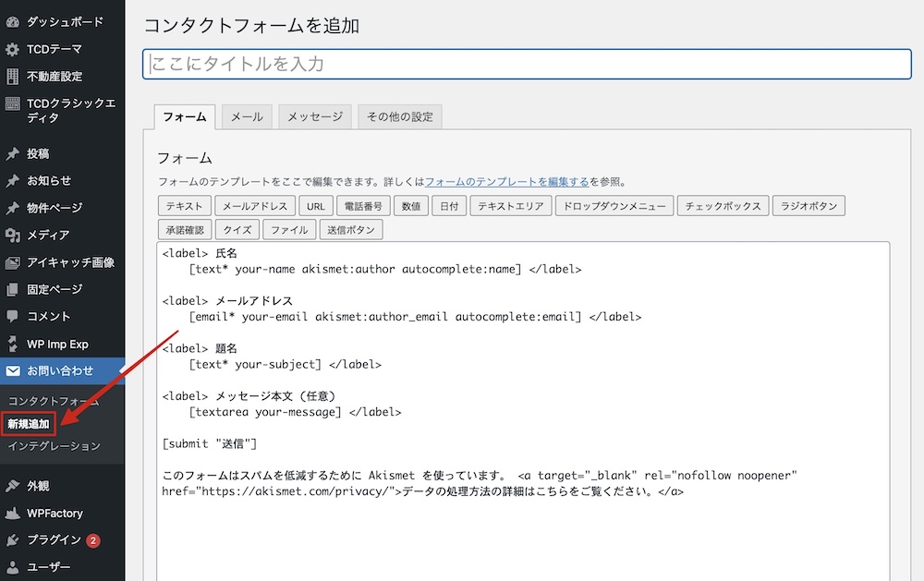Insert a メールアドレス field tag

(255, 206)
